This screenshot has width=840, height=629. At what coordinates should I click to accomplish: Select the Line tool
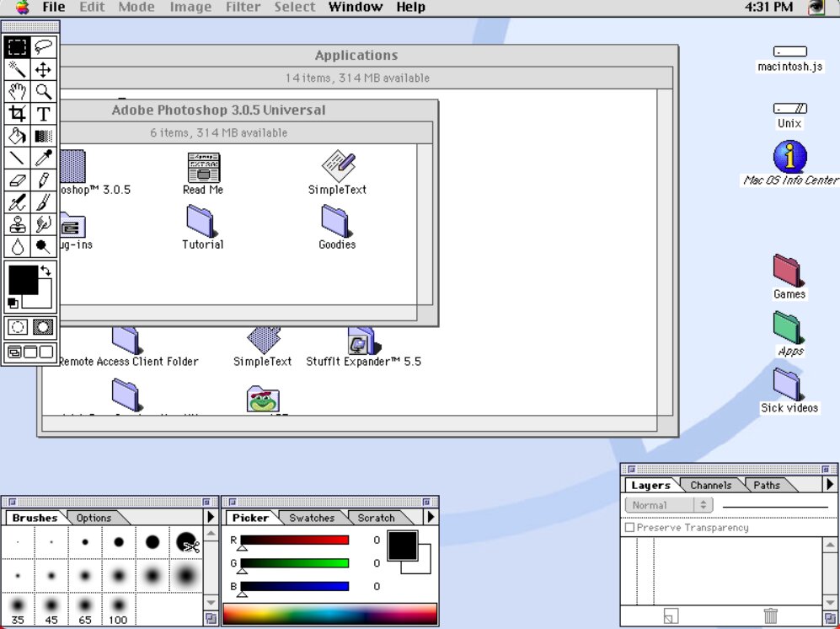[x=17, y=159]
